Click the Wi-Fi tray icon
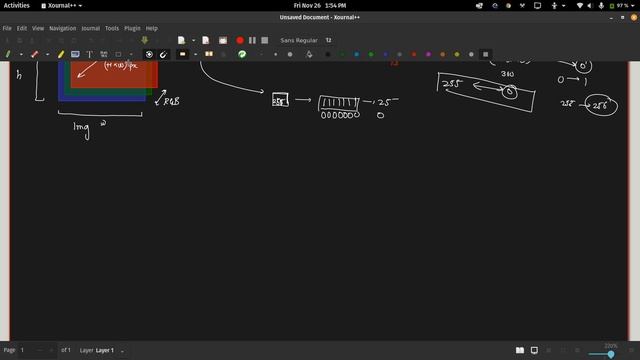The height and width of the screenshot is (360, 640). click(x=580, y=6)
